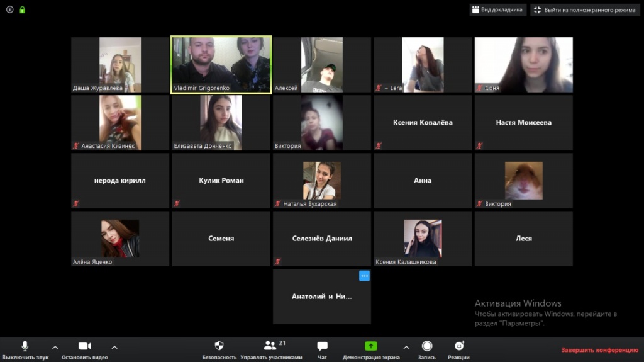Select Семеня participant tile
The height and width of the screenshot is (362, 644).
coord(221,239)
